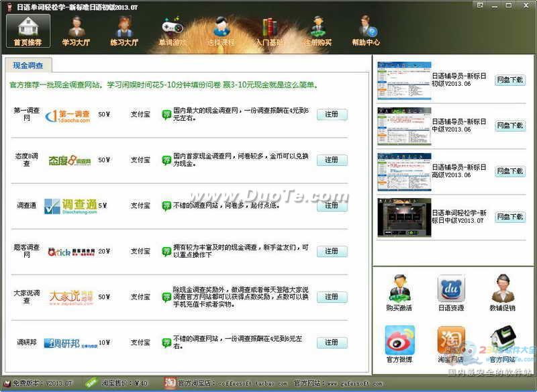Click the green 荐 badge in 调查通 row

click(166, 206)
